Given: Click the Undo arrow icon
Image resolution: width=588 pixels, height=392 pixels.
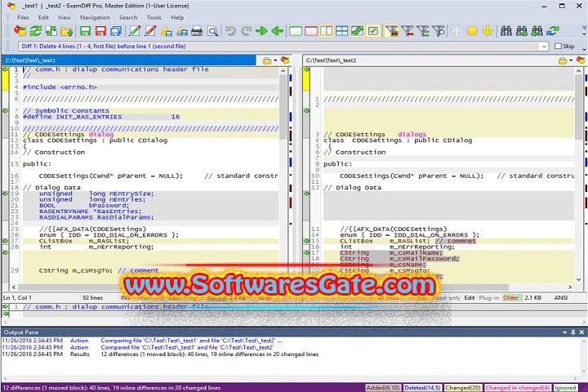Looking at the screenshot, I should (x=230, y=31).
